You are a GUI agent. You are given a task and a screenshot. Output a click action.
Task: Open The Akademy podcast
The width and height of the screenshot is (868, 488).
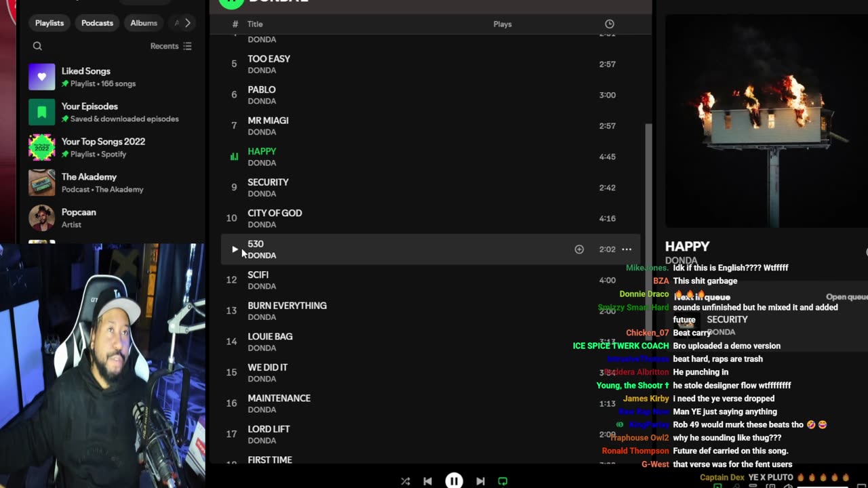coord(112,183)
